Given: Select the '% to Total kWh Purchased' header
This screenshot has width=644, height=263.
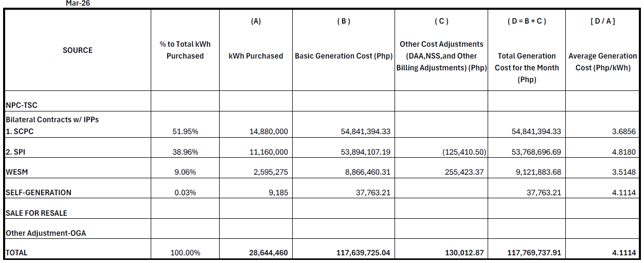Looking at the screenshot, I should (x=185, y=50).
